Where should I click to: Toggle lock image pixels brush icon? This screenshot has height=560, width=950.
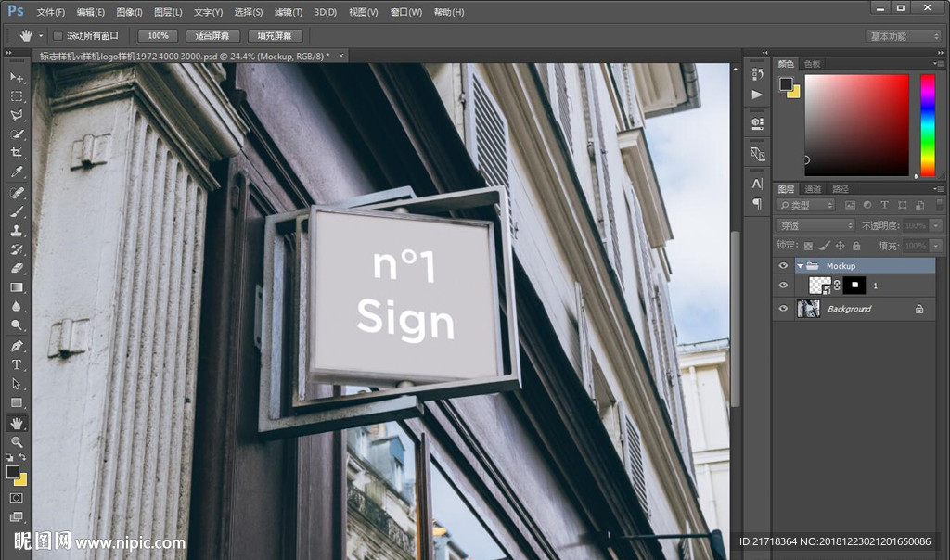tap(824, 246)
